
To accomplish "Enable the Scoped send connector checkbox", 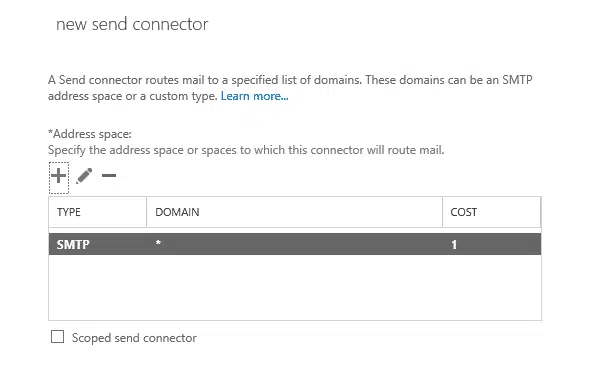I will [58, 337].
